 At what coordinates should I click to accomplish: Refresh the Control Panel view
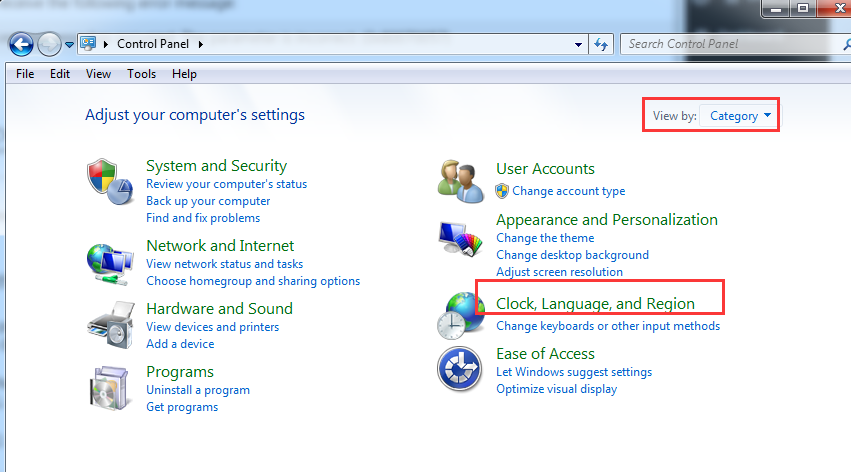tap(601, 44)
